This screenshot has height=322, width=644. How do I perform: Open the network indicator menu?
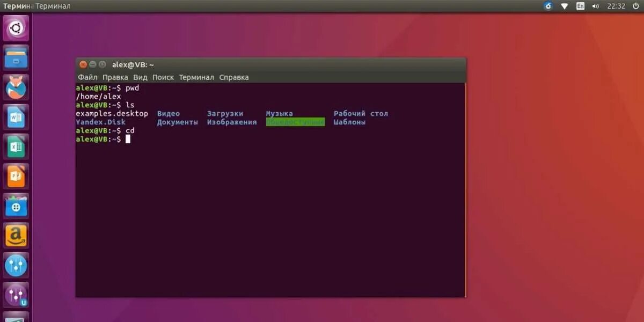click(565, 6)
